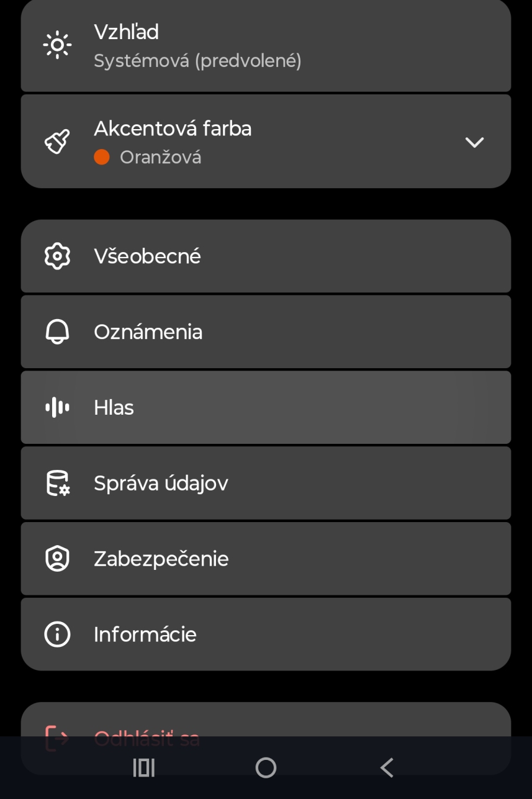Select the orange accent color dot
This screenshot has height=799, width=532.
102,157
